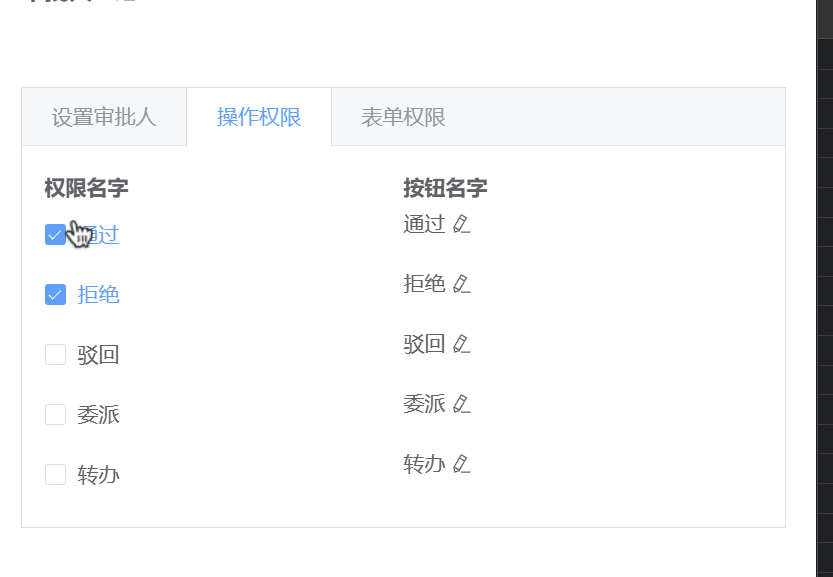Uncheck the 拒绝 permission checkbox
The image size is (833, 577).
55,295
